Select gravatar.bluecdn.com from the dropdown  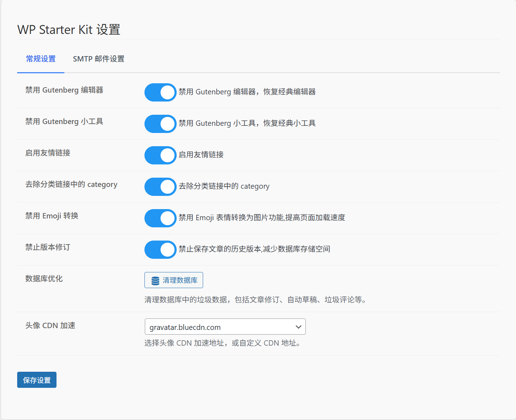point(225,326)
